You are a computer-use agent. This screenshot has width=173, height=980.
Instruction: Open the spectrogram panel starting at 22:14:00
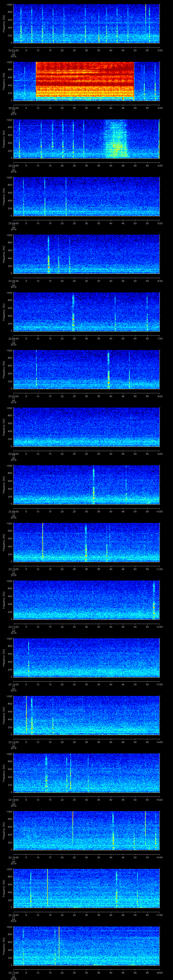click(87, 773)
